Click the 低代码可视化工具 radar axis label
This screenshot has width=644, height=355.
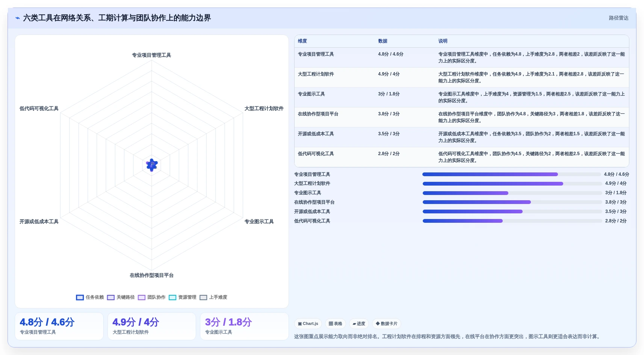point(39,109)
